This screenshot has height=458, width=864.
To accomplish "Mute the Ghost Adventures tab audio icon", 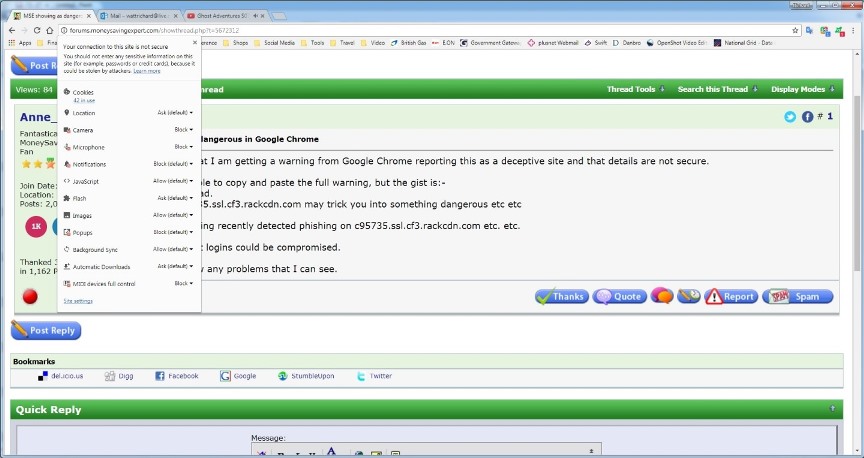I will (x=255, y=16).
